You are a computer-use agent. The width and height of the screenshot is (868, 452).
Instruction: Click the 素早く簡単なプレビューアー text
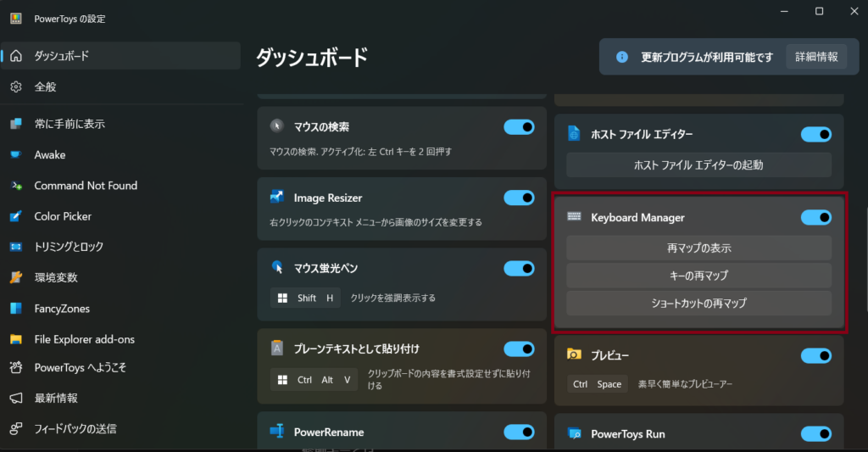click(x=685, y=384)
